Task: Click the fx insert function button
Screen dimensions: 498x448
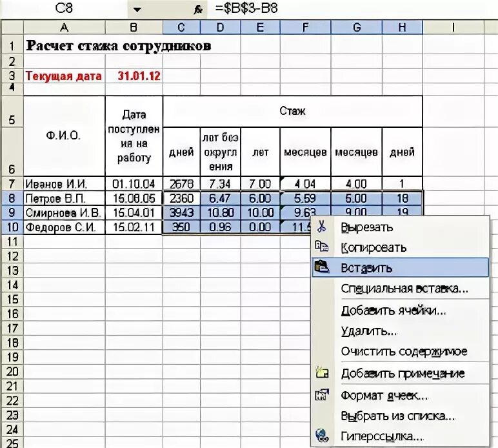Action: point(198,10)
